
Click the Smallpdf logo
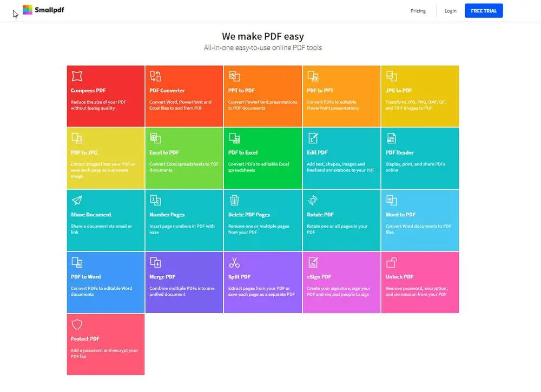(x=43, y=10)
